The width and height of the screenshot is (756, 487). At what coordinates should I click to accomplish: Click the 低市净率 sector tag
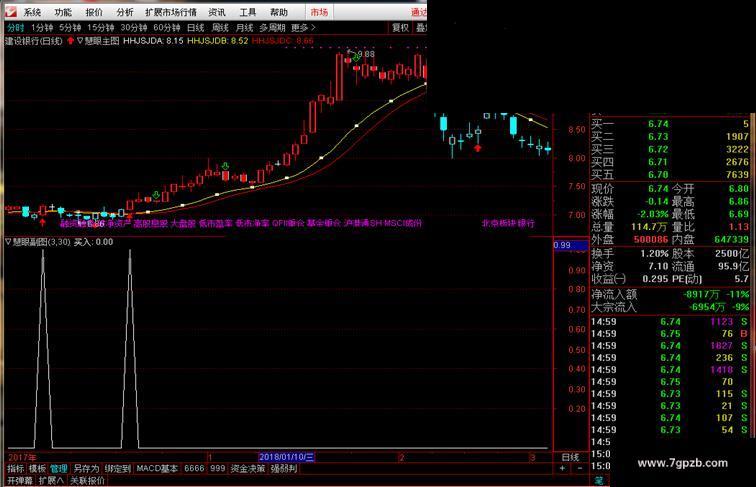[x=252, y=223]
